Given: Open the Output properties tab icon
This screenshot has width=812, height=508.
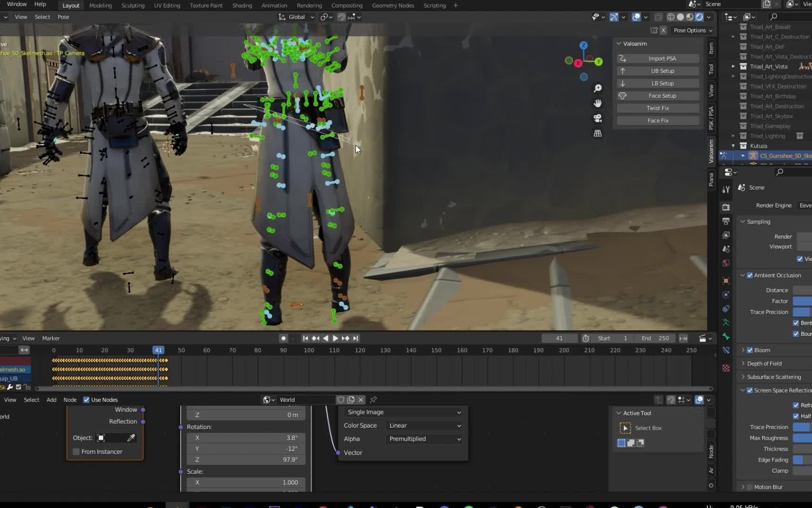Looking at the screenshot, I should (x=726, y=221).
